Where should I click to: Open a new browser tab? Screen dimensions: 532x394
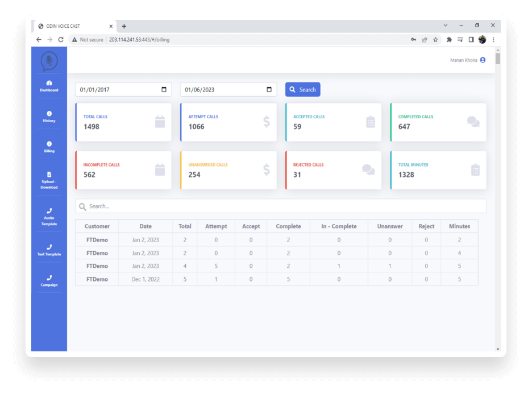tap(124, 26)
